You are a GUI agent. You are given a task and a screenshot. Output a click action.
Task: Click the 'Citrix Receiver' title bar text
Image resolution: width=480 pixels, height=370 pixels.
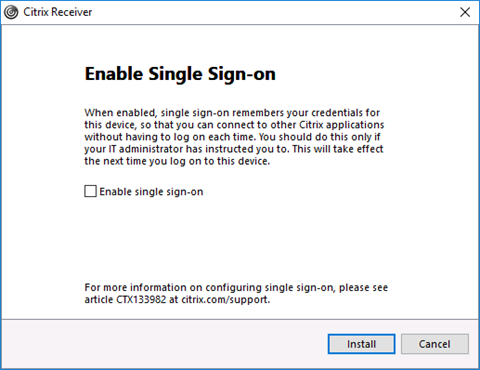point(58,12)
